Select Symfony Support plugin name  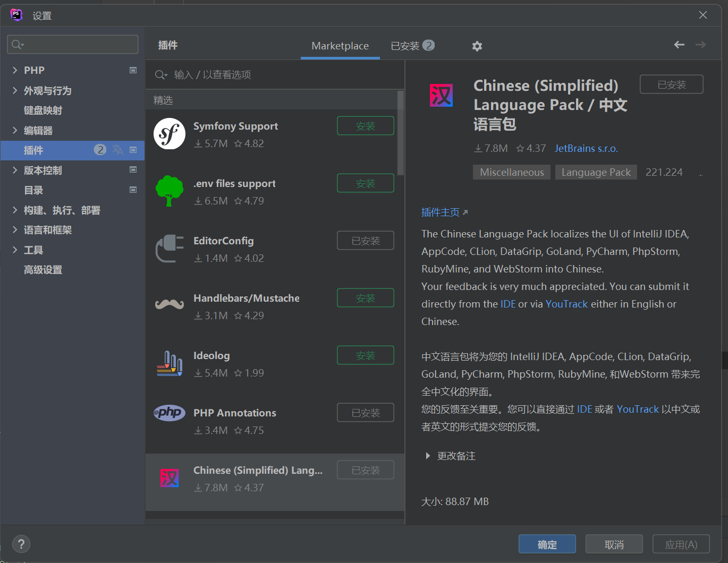click(235, 126)
